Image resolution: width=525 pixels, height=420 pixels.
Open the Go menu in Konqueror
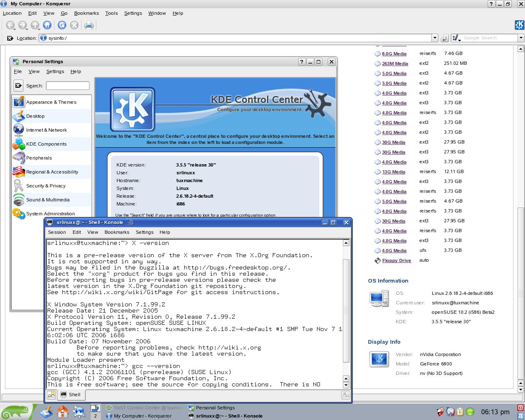(x=64, y=13)
